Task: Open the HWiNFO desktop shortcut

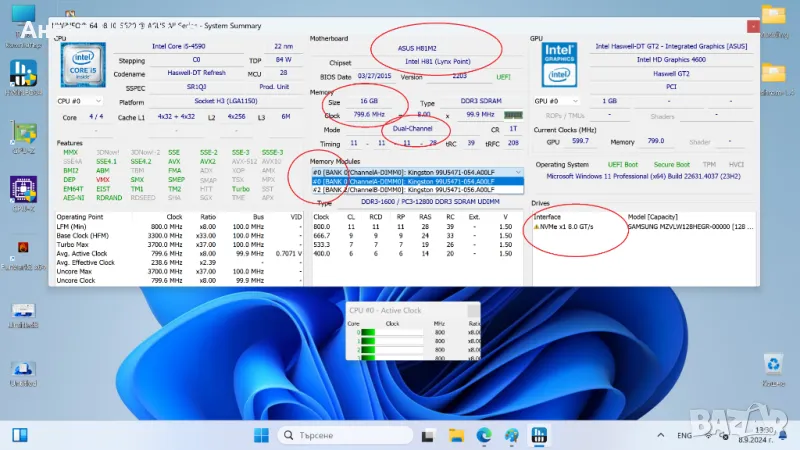Action: point(21,77)
